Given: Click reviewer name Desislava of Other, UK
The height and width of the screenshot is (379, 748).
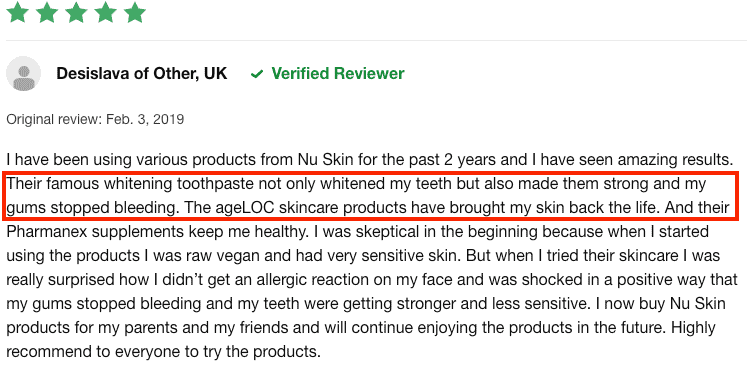Looking at the screenshot, I should click(142, 74).
